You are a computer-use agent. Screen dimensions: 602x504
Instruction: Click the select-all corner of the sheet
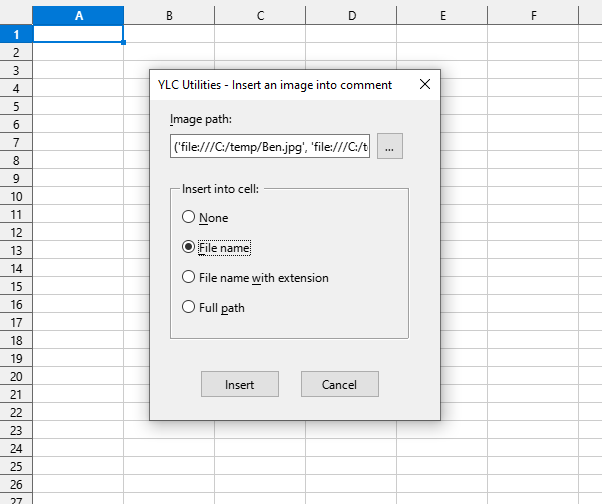pyautogui.click(x=16, y=15)
